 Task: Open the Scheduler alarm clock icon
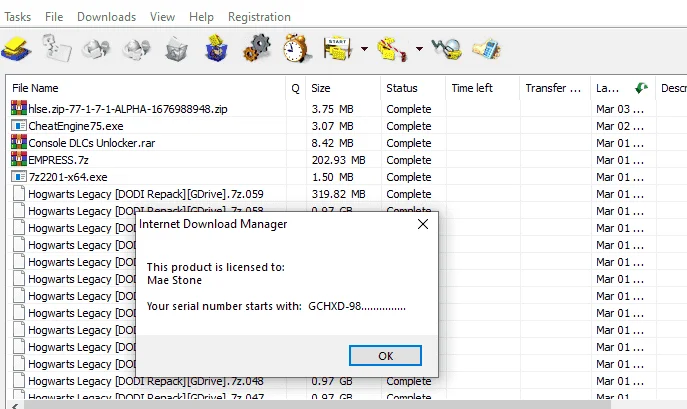coord(297,48)
